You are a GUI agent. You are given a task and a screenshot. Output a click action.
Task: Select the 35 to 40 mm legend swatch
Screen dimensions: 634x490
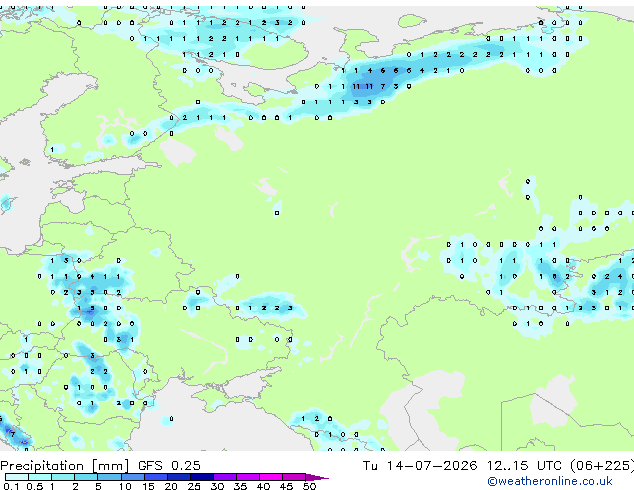click(x=248, y=477)
